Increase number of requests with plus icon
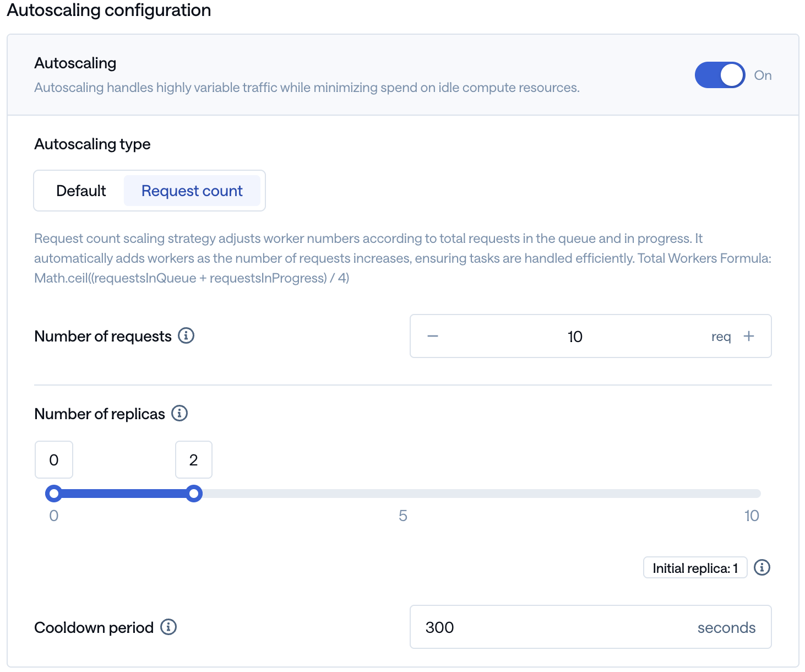Viewport: 805px width, 672px height. (x=749, y=336)
